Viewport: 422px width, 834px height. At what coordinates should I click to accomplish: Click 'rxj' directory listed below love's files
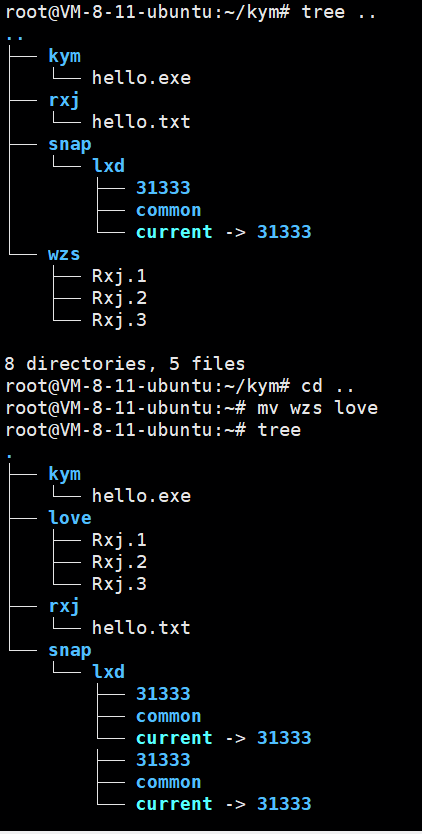click(64, 606)
